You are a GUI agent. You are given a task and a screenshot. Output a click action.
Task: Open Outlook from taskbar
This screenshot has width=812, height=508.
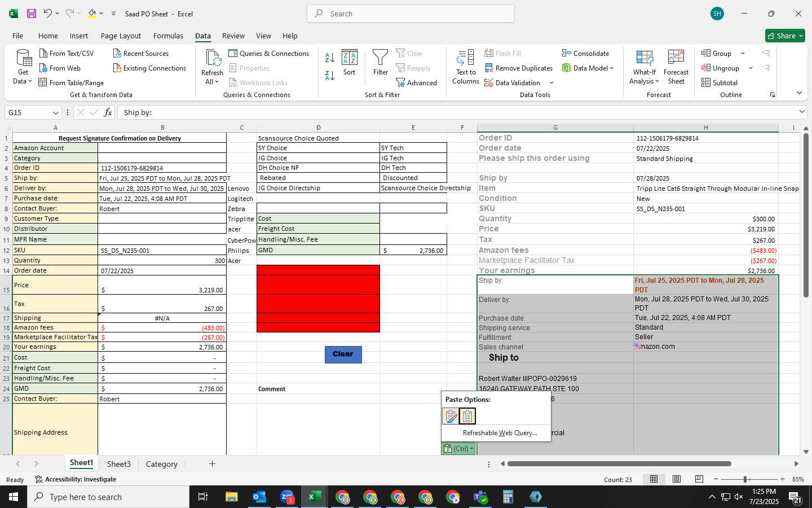click(259, 497)
